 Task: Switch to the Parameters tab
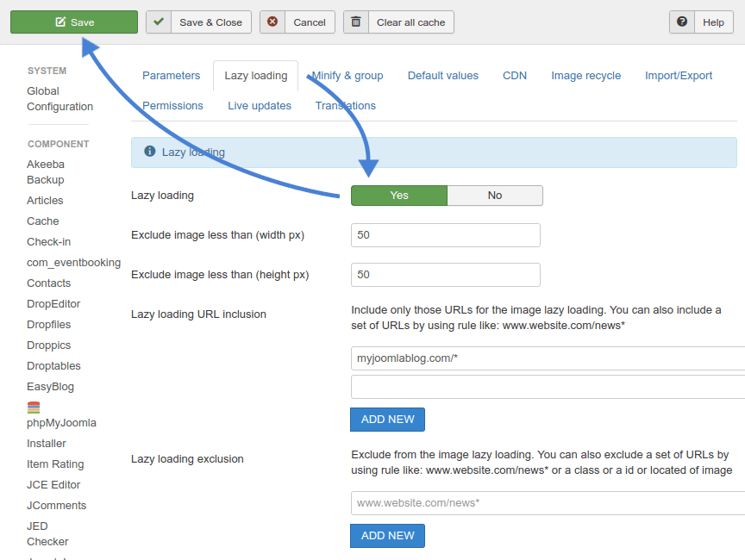tap(171, 76)
